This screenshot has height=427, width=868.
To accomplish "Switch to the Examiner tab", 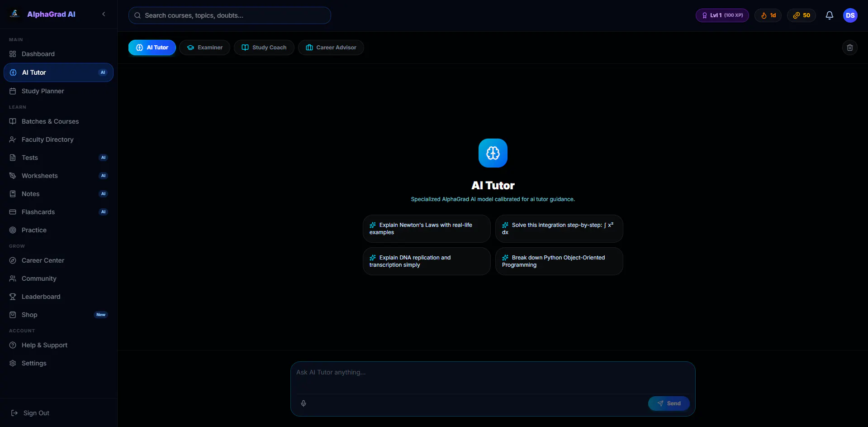I will pos(204,48).
